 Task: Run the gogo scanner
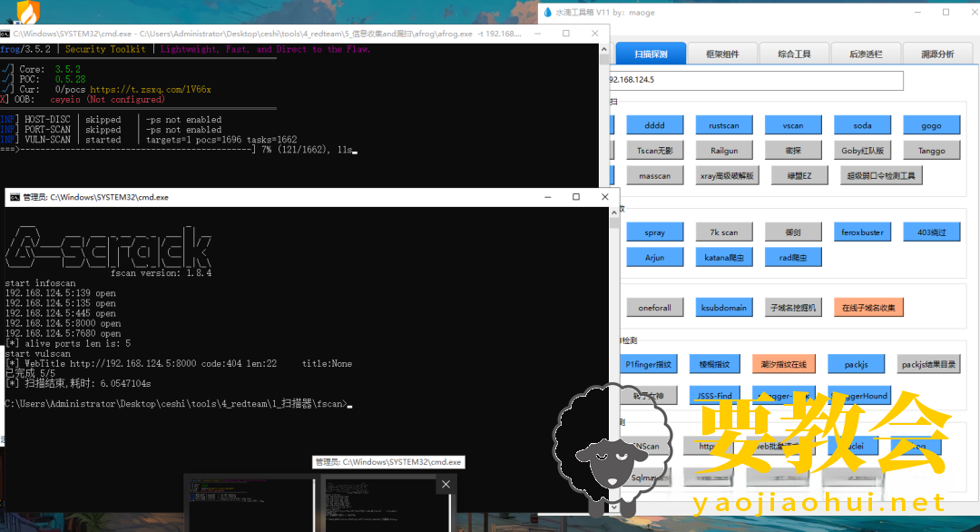click(931, 125)
